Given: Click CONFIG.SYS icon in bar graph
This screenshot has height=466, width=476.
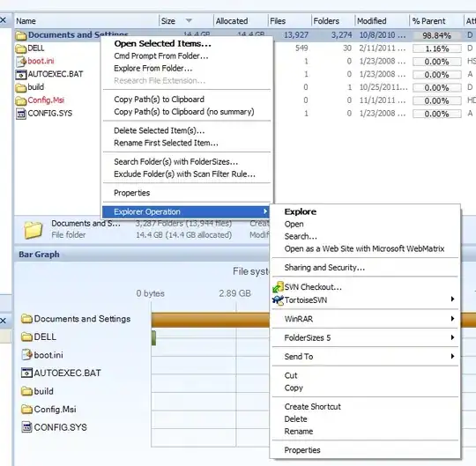Looking at the screenshot, I should pyautogui.click(x=27, y=427).
